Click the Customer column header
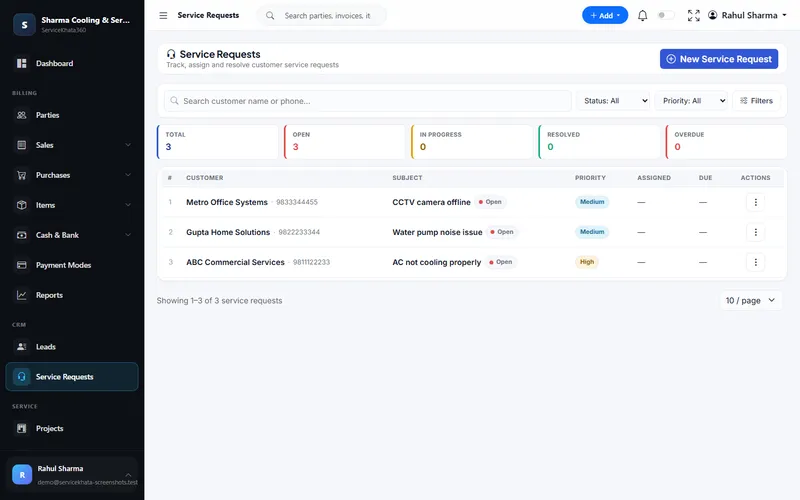 pyautogui.click(x=205, y=178)
